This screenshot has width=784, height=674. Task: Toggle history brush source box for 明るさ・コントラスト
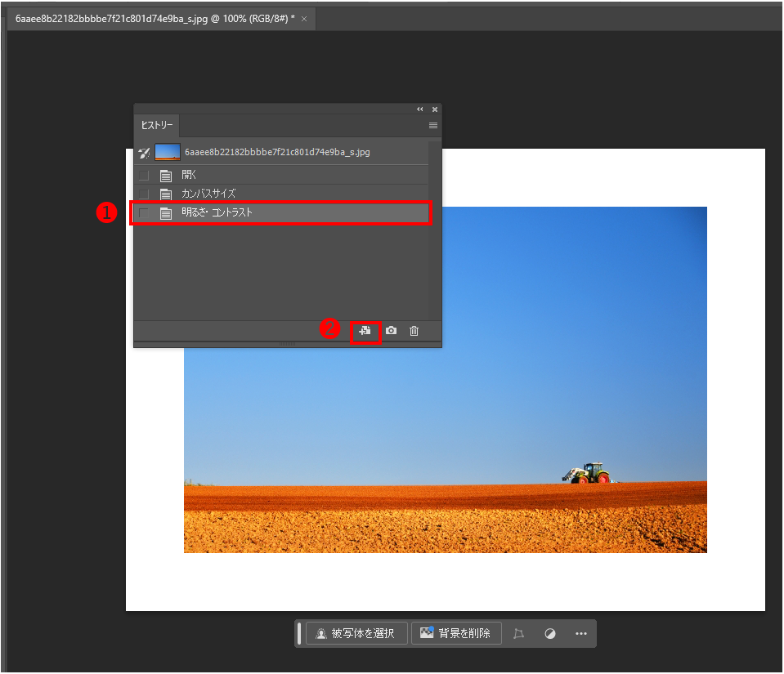point(144,213)
